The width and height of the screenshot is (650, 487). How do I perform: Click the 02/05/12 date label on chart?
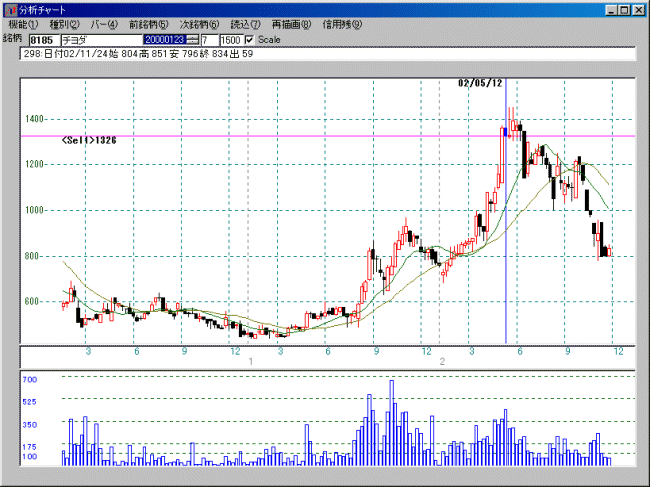click(x=480, y=83)
